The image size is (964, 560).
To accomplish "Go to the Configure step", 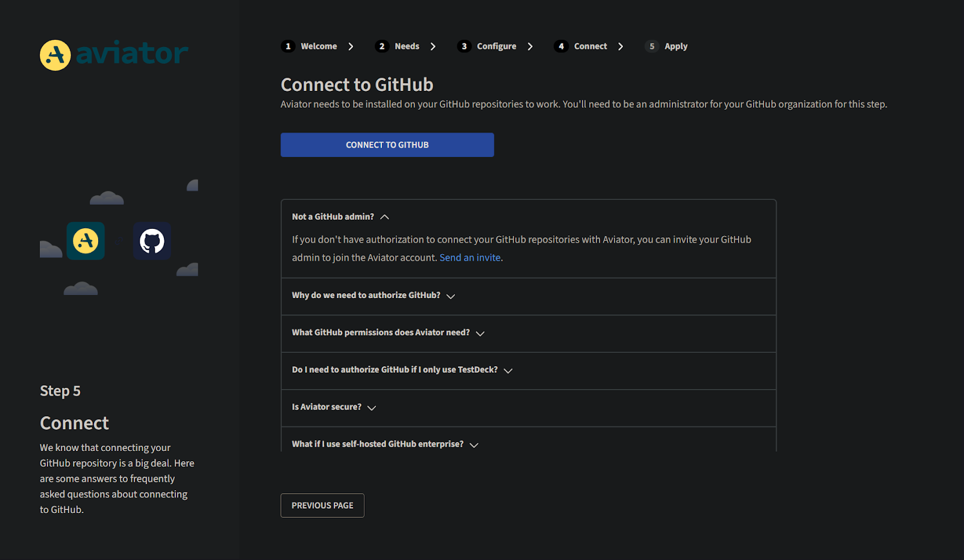I will [x=496, y=46].
